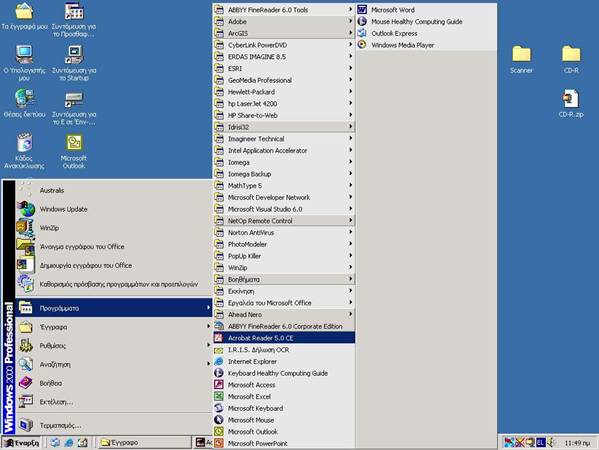Click the Microsoft Excel icon in menu
This screenshot has width=599, height=450.
(x=219, y=397)
